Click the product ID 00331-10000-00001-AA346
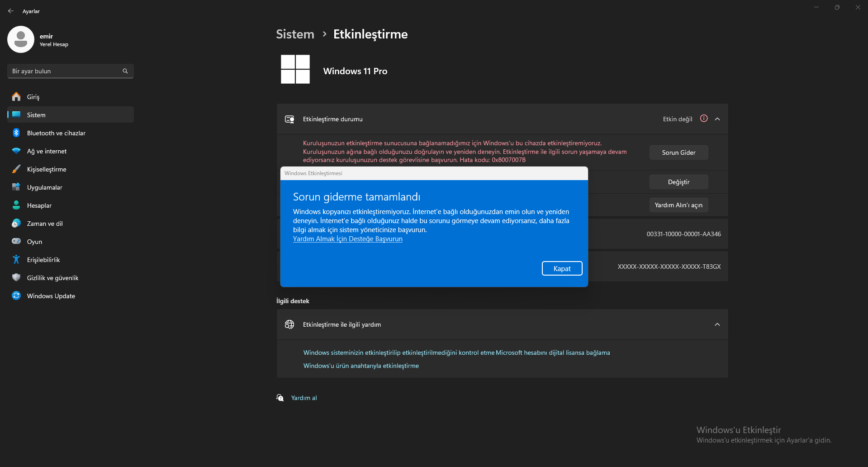868x467 pixels. coord(684,234)
